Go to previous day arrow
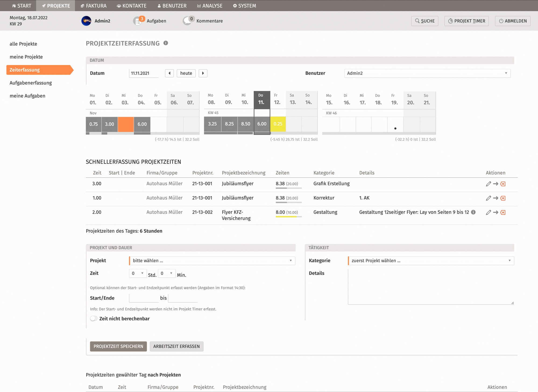 point(169,73)
